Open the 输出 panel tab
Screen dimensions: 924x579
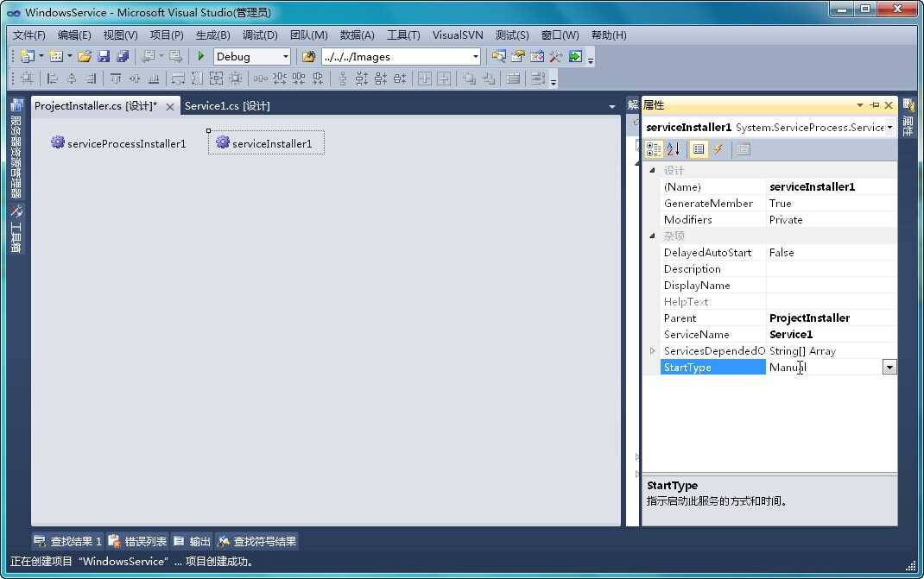192,541
